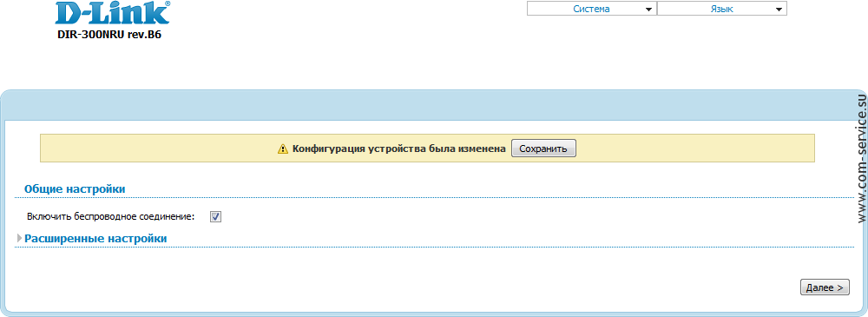Toggle Включить беспроводное соединение checkbox
This screenshot has width=868, height=317.
215,217
